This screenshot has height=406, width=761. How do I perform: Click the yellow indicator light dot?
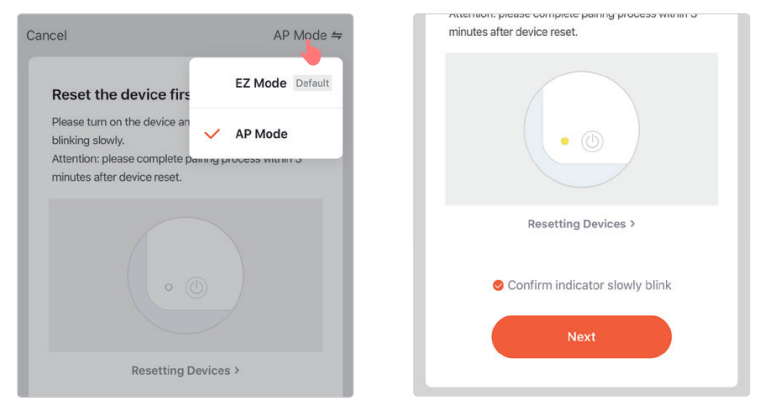[x=565, y=141]
